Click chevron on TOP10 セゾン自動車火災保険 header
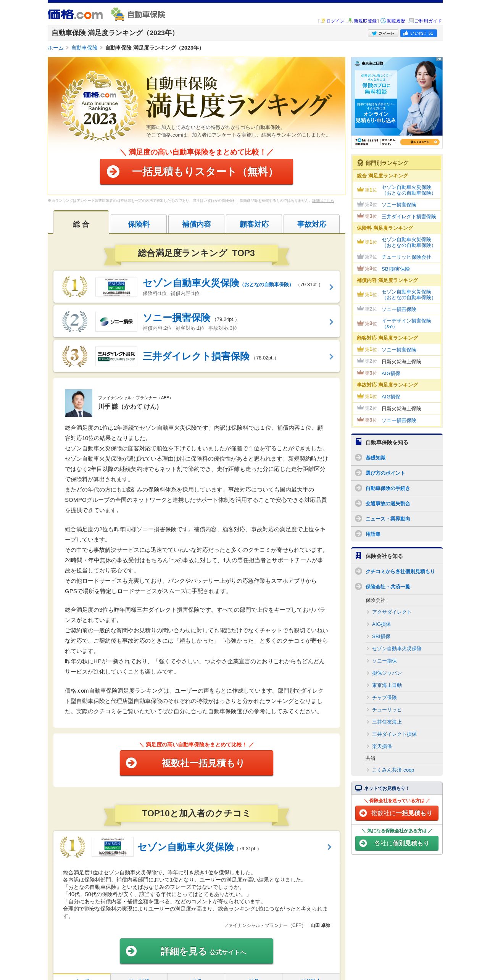 [x=329, y=847]
